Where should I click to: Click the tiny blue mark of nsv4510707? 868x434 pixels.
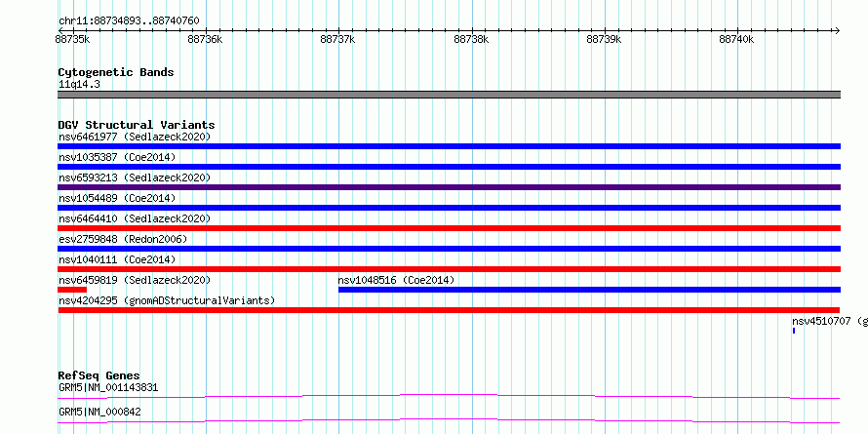[794, 331]
